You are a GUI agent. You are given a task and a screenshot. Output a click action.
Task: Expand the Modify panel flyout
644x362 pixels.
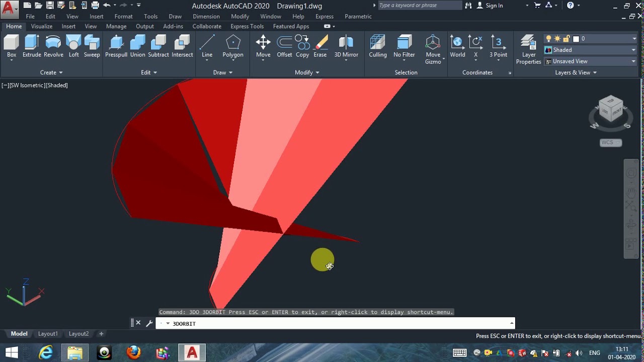307,72
